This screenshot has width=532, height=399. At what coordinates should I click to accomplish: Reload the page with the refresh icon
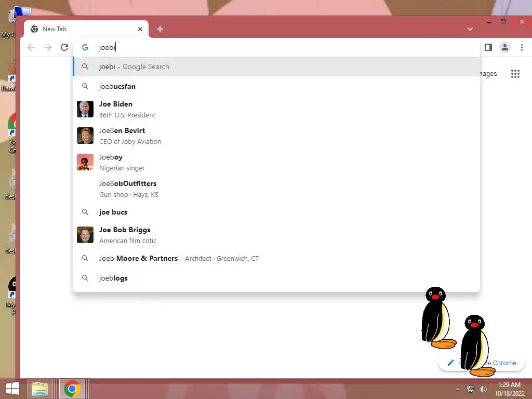point(64,47)
